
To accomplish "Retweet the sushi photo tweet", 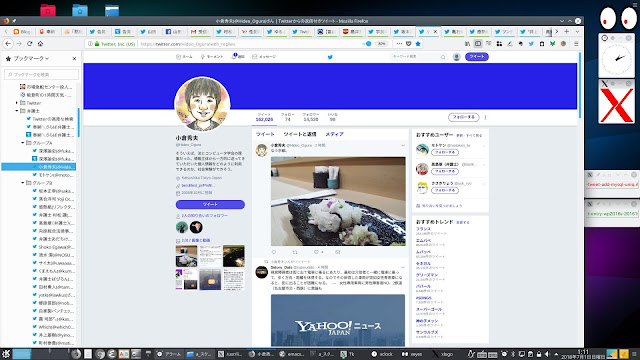I will click(x=295, y=252).
